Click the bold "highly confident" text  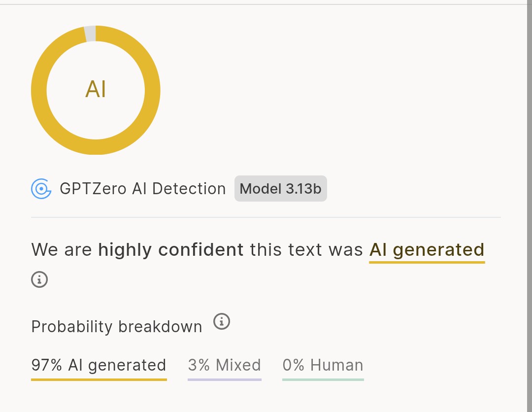coord(171,249)
